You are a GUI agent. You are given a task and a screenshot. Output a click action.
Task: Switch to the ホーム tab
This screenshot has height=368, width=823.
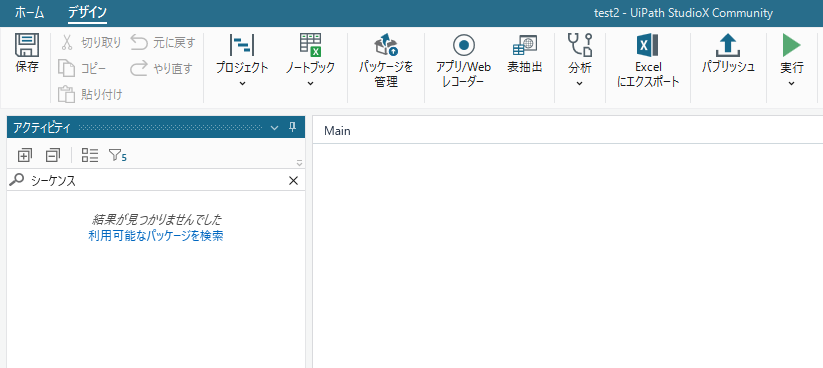(29, 13)
